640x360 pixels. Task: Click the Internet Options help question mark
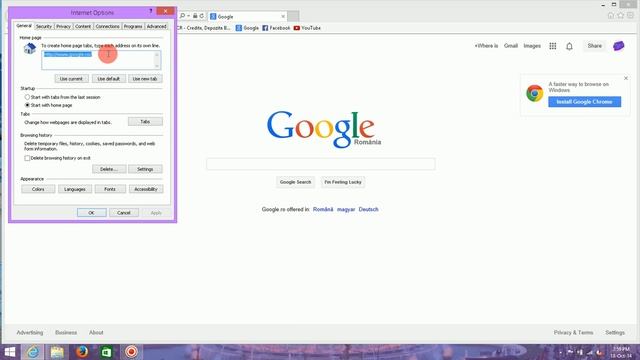click(151, 11)
